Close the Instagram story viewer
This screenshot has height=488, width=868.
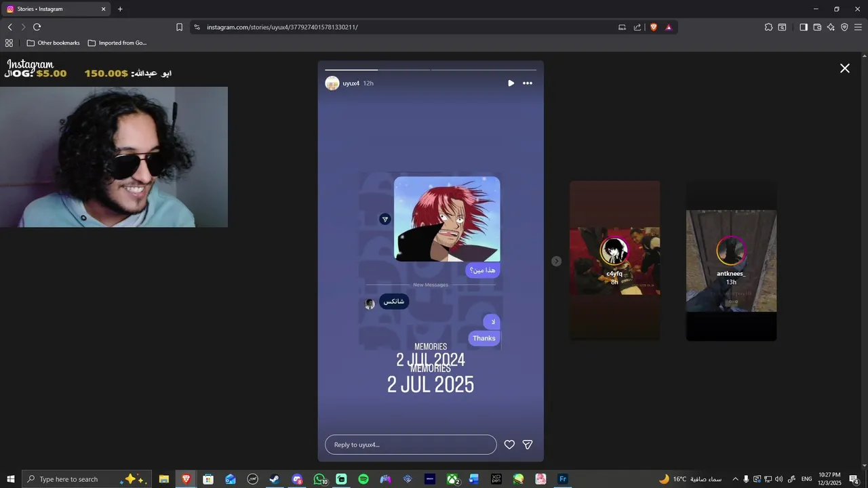845,68
